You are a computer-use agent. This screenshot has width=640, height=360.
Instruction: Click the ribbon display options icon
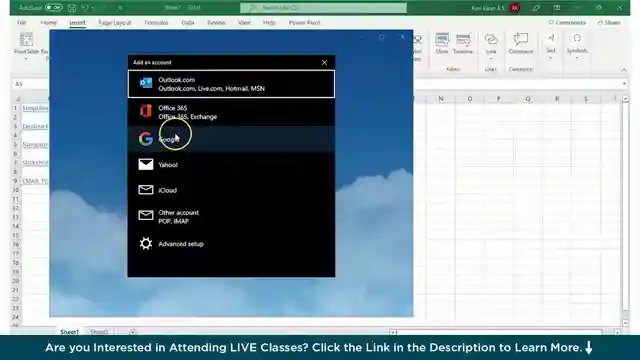pos(557,8)
